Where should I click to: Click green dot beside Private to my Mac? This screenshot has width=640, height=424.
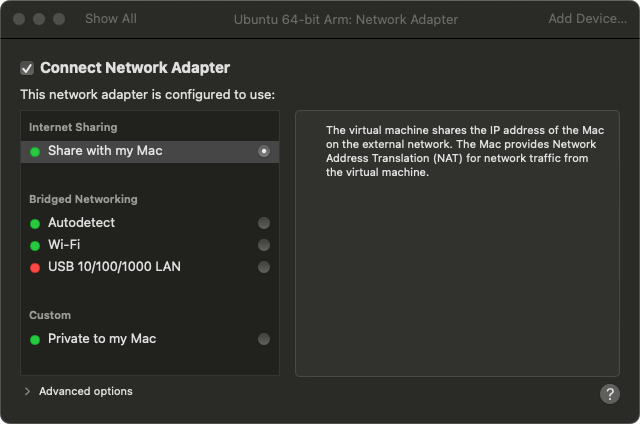pos(35,340)
